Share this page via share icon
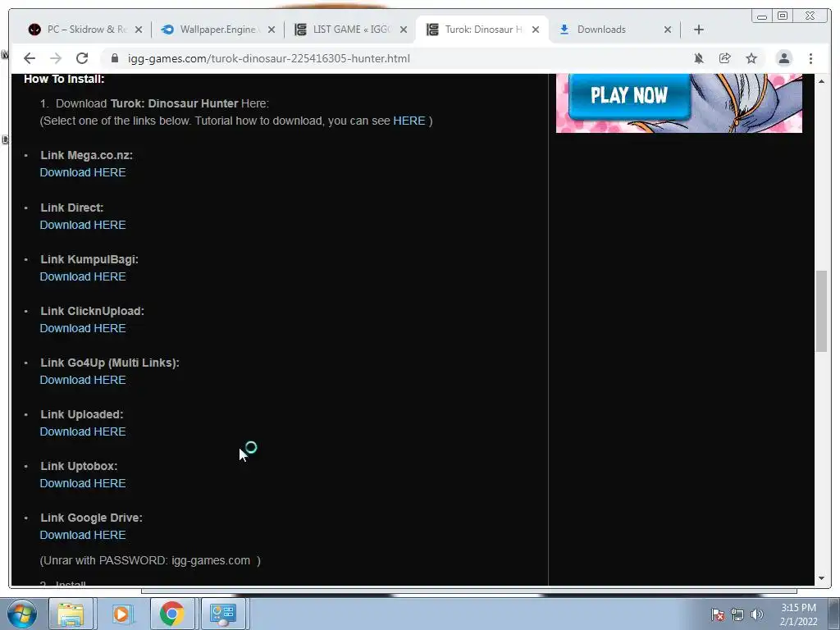The image size is (840, 630). 725,58
